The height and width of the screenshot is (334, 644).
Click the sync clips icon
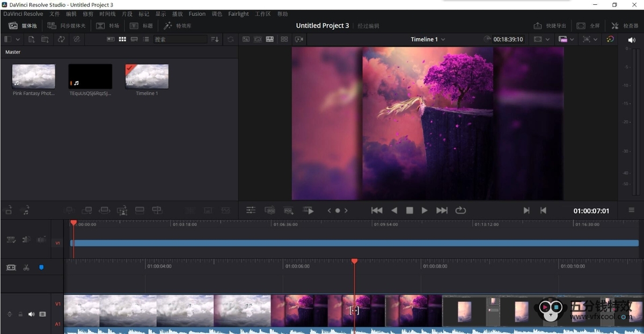(61, 39)
